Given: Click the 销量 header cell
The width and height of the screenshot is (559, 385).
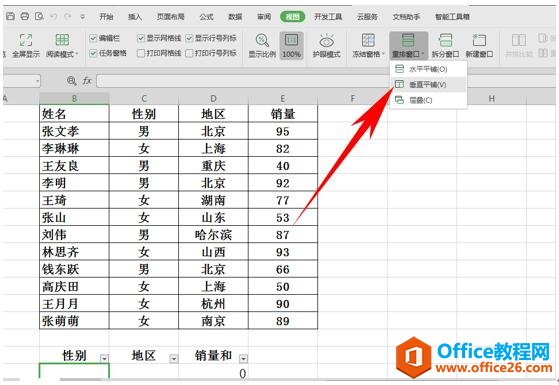Looking at the screenshot, I should [x=283, y=114].
